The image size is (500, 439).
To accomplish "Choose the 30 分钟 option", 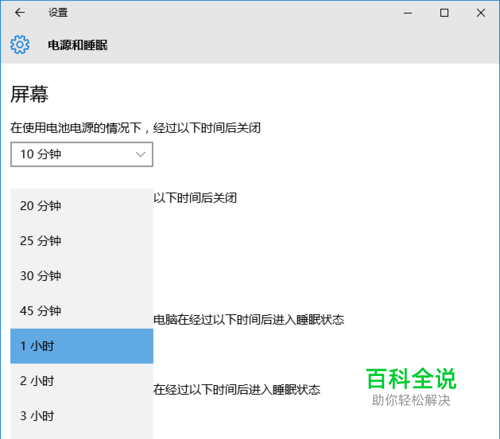I will pyautogui.click(x=82, y=276).
